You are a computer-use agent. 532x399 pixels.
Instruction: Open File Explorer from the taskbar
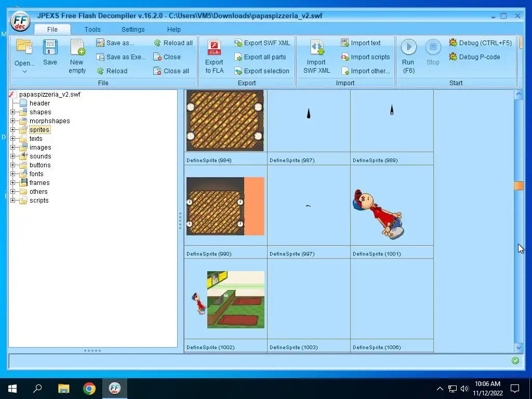click(63, 389)
